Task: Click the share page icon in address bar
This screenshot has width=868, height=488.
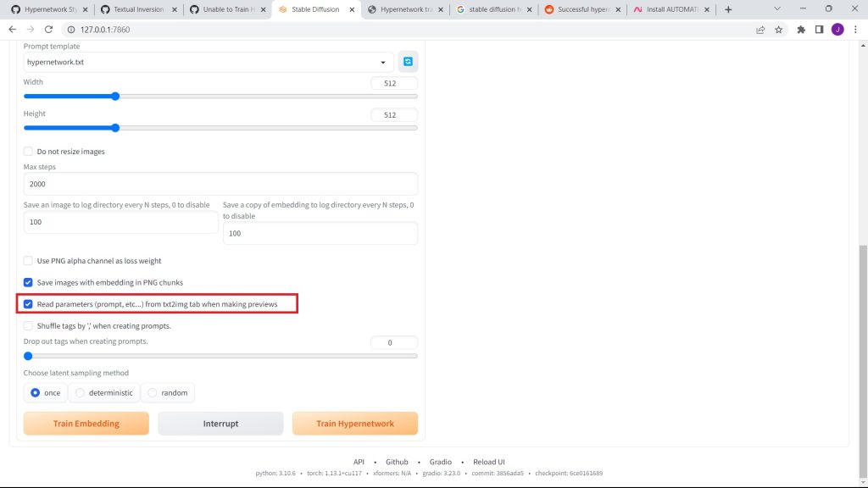Action: click(759, 29)
